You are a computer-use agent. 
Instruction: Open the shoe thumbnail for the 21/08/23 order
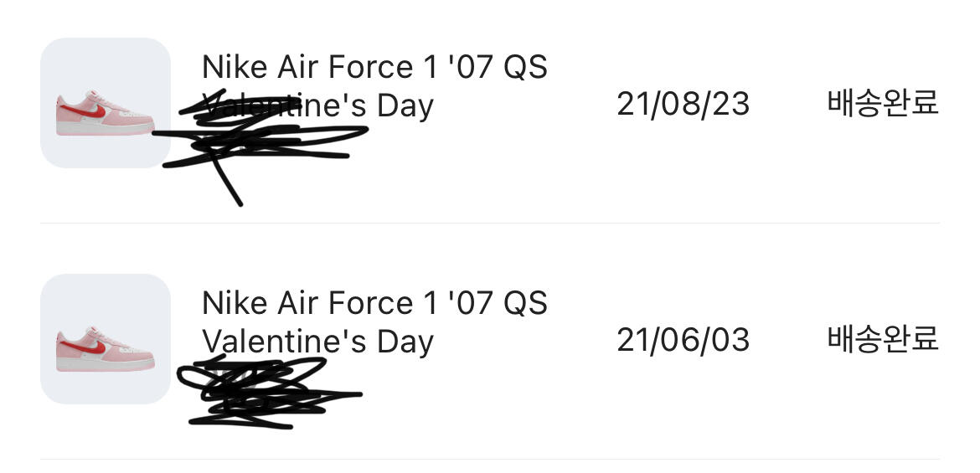[105, 103]
